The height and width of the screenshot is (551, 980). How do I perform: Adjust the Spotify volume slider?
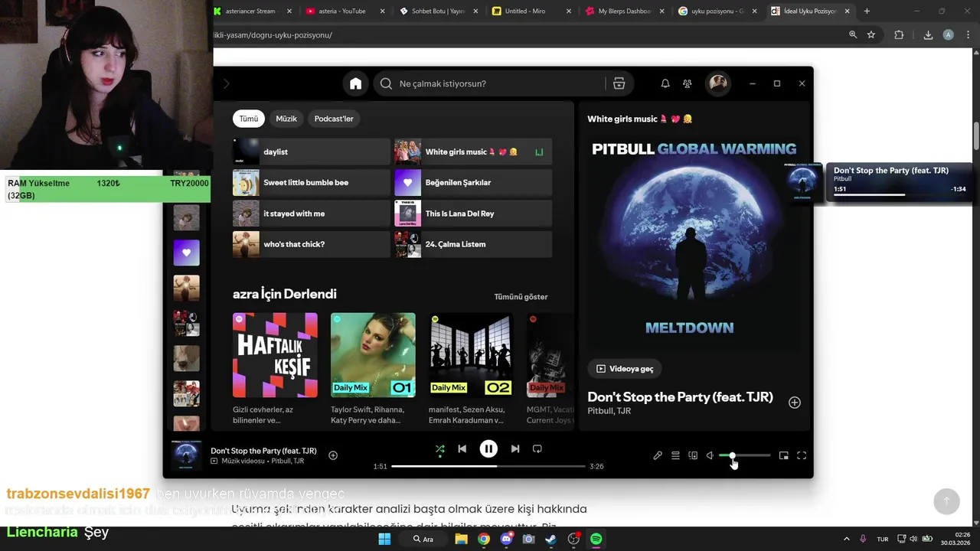pos(744,455)
